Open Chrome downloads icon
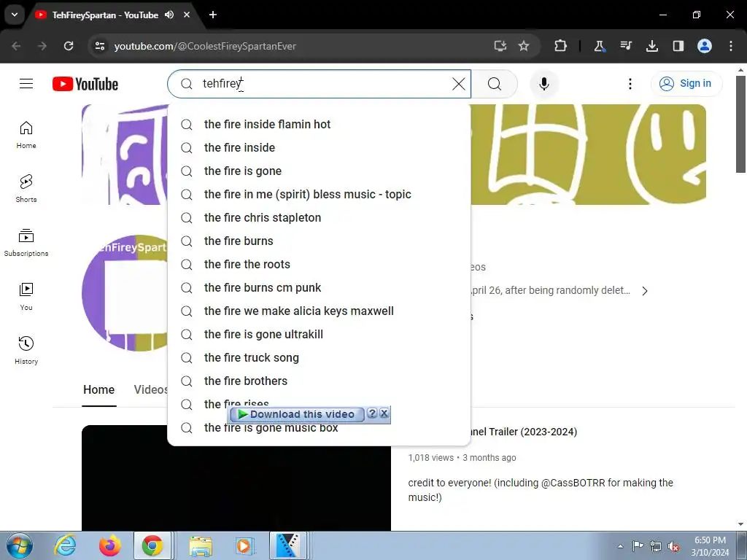The height and width of the screenshot is (560, 747). (x=651, y=46)
